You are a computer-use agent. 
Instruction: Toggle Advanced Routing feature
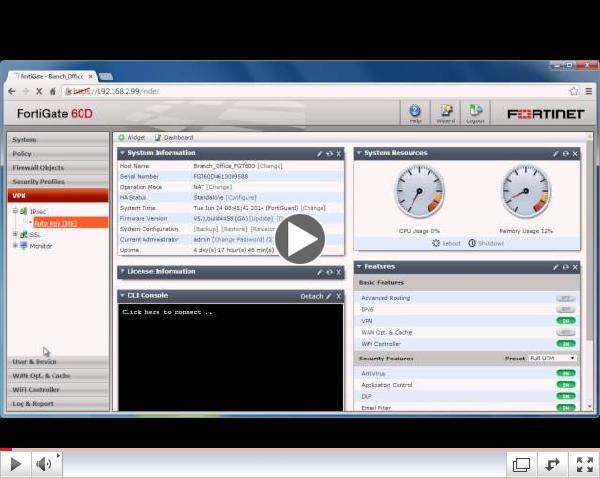pyautogui.click(x=566, y=298)
